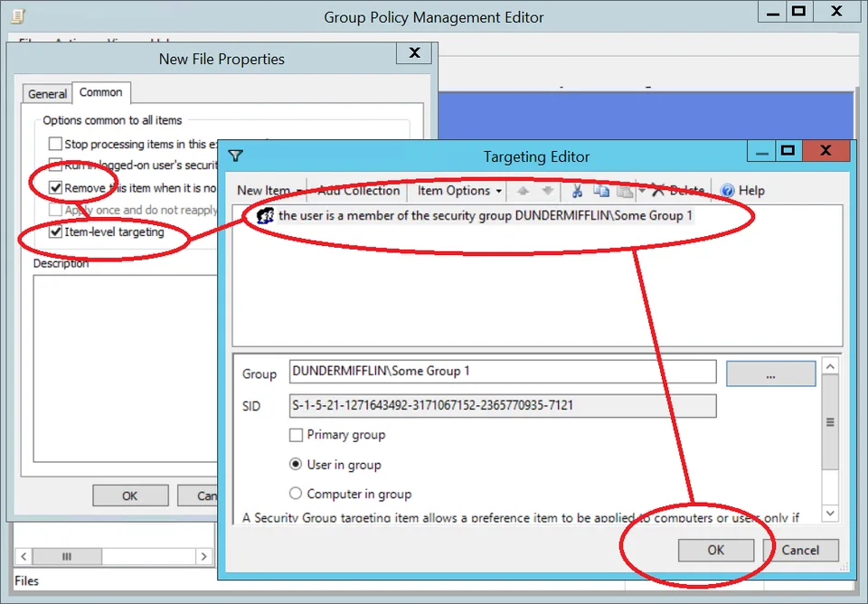Delete the selected targeting item
This screenshot has width=868, height=604.
tap(677, 191)
